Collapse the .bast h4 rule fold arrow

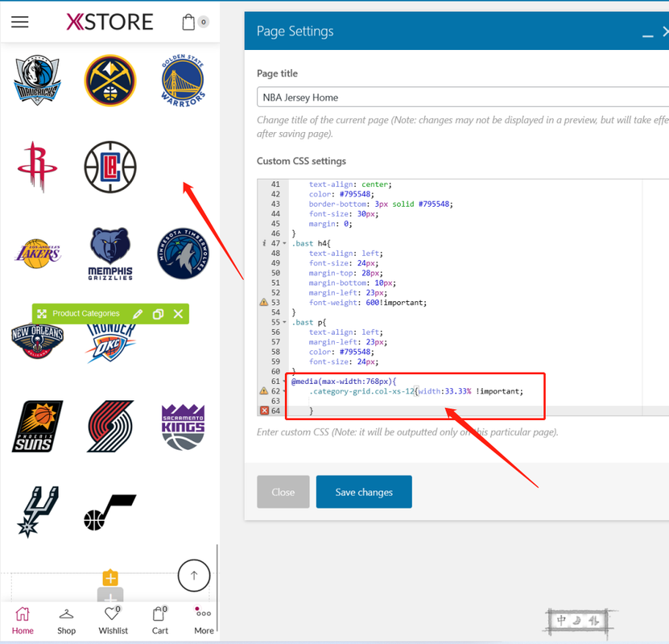[x=284, y=244]
